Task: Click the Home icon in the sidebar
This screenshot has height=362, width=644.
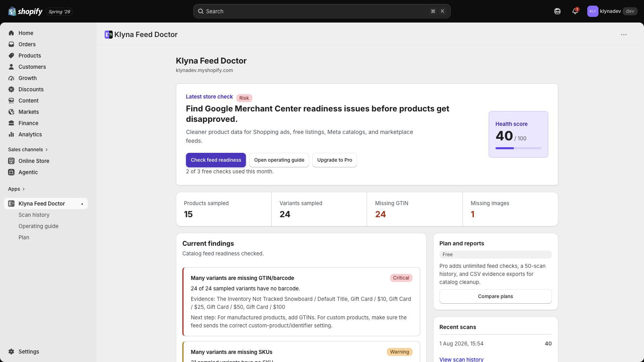Action: coord(11,33)
